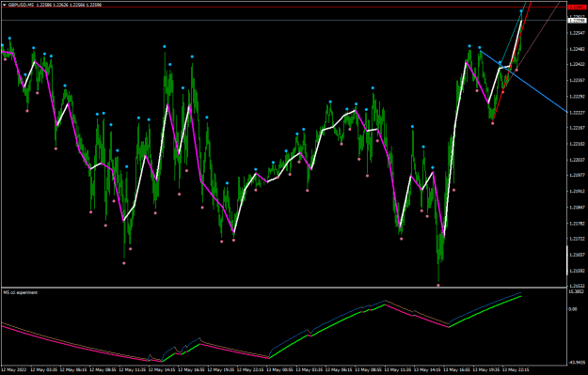
Task: Click the 0.00 level on the indicator scale
Action: (x=573, y=309)
